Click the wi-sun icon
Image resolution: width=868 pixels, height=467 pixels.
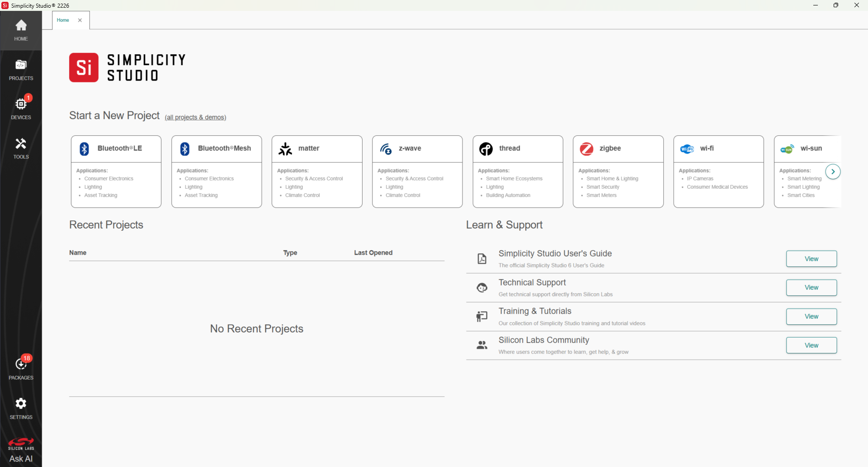click(788, 149)
